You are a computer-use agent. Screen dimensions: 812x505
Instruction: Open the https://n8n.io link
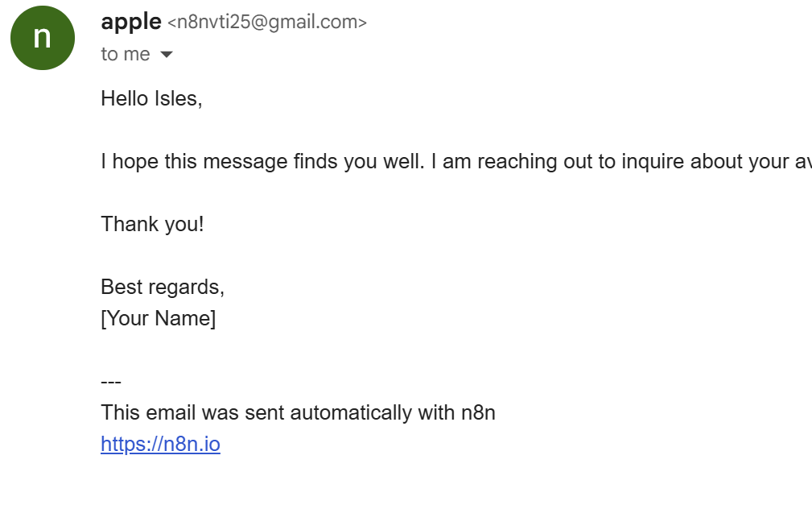pos(160,445)
